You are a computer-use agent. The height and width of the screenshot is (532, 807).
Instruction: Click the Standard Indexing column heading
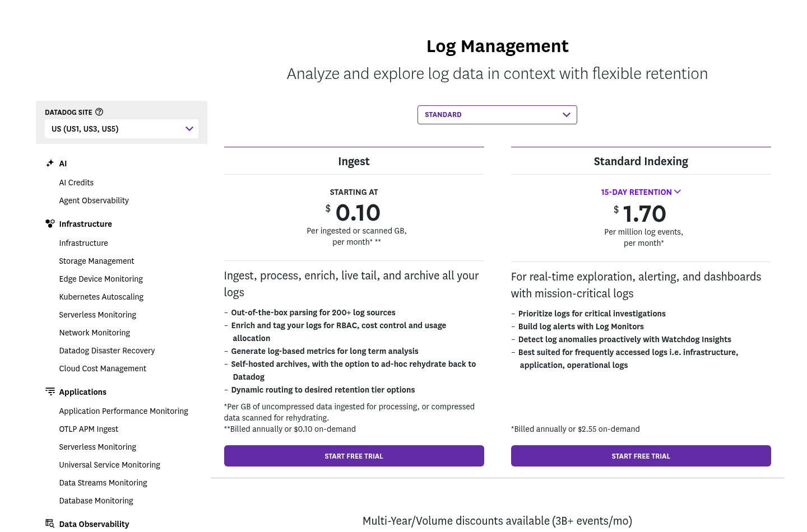pos(641,161)
